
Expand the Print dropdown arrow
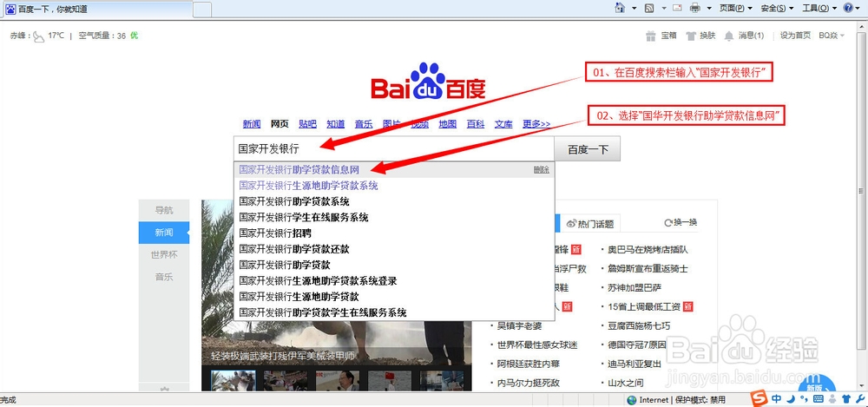[709, 9]
